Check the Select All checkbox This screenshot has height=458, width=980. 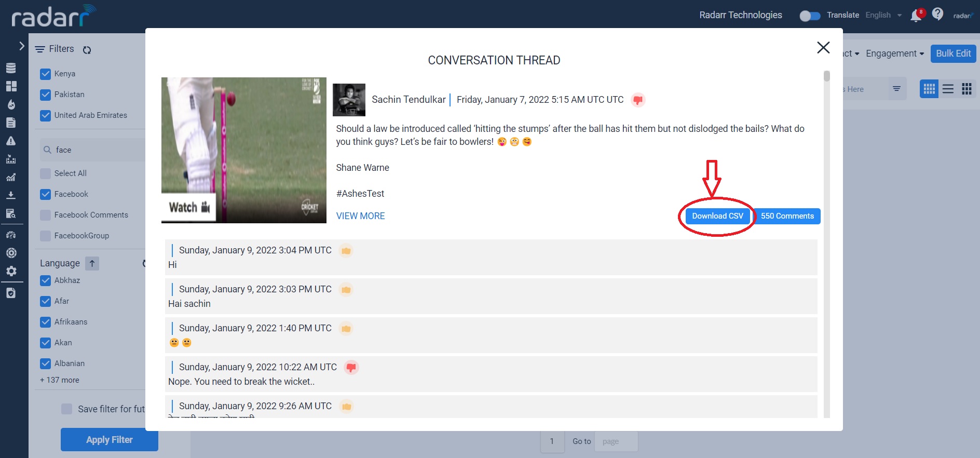coord(46,173)
